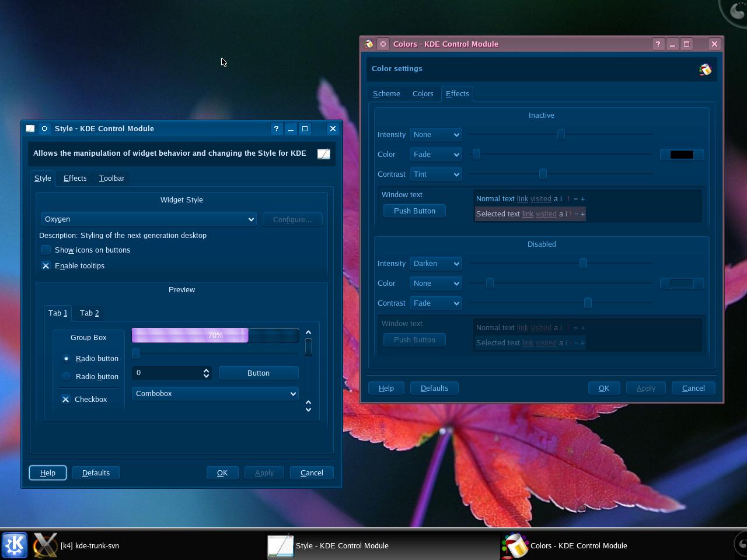747x560 pixels.
Task: Open the Disabled Color dropdown set to None
Action: [x=435, y=283]
